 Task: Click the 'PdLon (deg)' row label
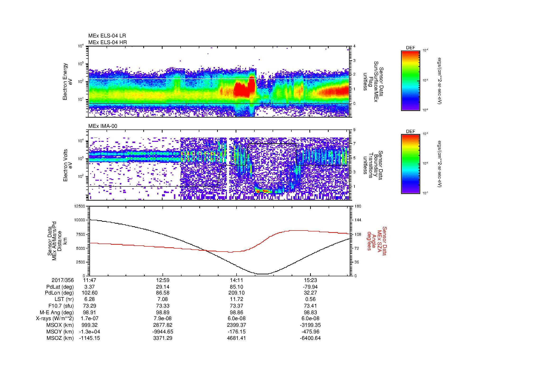60,293
